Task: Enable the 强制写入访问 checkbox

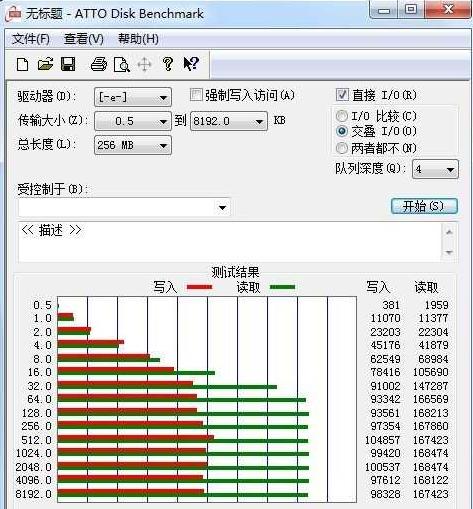Action: pos(196,95)
